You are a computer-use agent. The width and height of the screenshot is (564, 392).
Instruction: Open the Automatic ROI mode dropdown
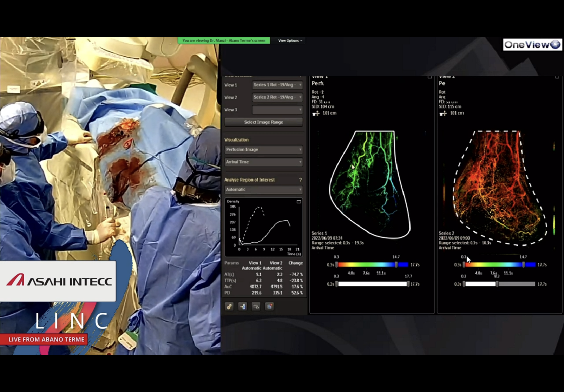[263, 190]
